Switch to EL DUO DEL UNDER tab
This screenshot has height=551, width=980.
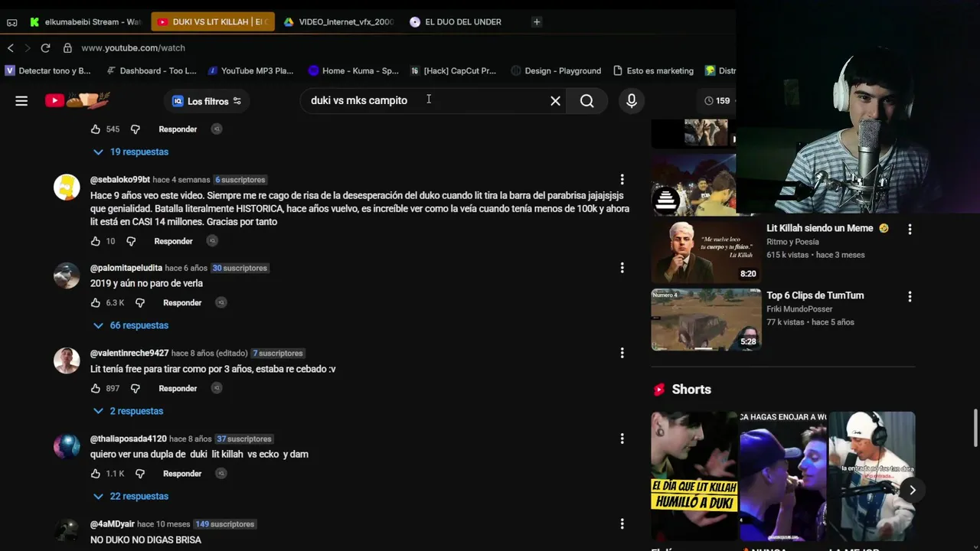tap(457, 21)
